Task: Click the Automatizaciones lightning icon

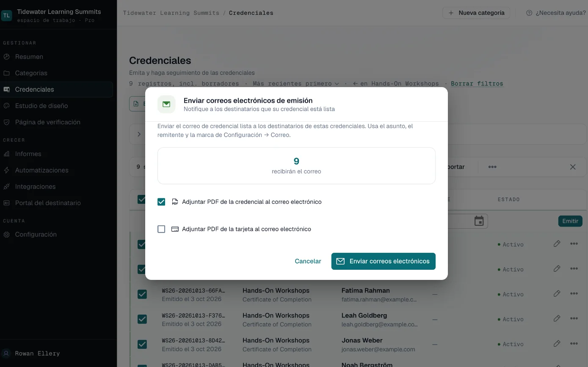Action: pos(6,170)
